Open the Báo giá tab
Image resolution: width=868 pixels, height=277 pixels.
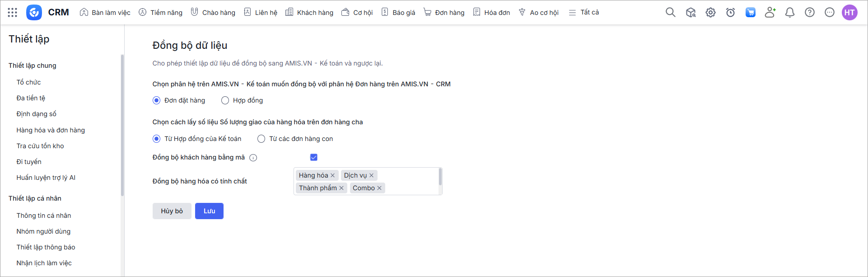[398, 13]
